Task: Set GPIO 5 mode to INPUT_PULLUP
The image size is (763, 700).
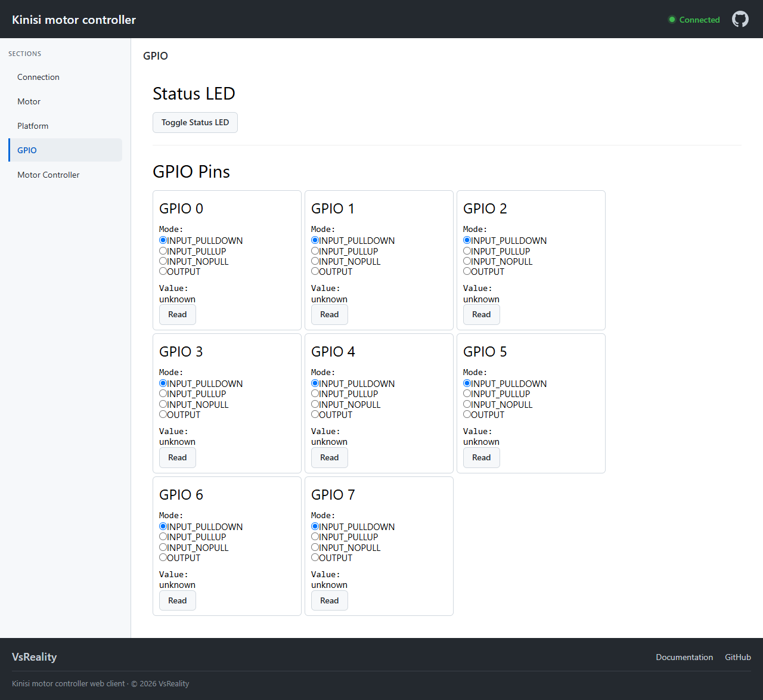Action: (x=467, y=394)
